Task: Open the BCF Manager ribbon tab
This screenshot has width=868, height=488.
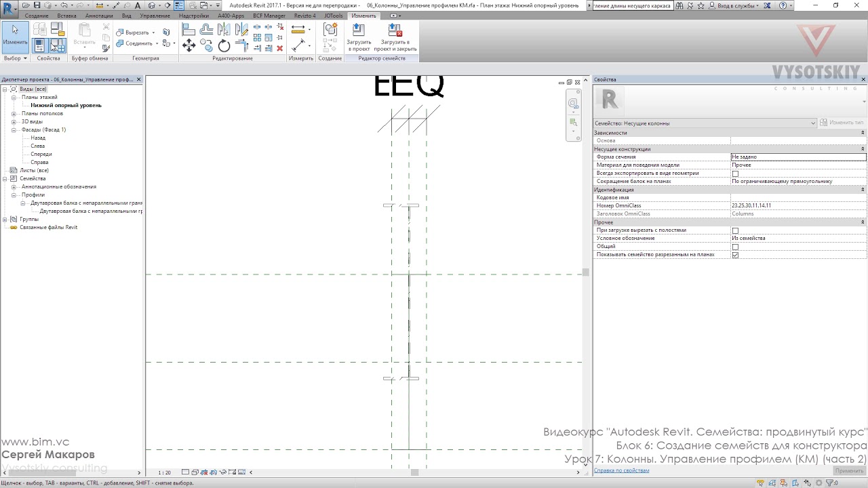Action: pos(269,16)
